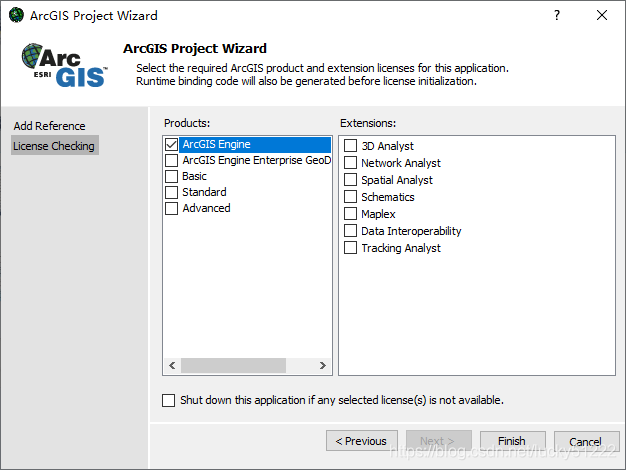Click right arrow of Products scrollbar
This screenshot has width=626, height=470.
[323, 365]
